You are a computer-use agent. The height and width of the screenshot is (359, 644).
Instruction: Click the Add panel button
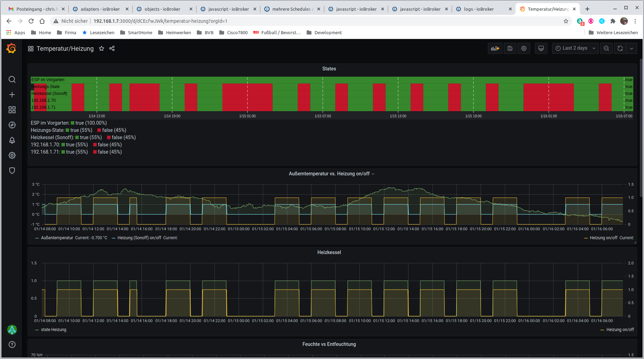pyautogui.click(x=495, y=48)
